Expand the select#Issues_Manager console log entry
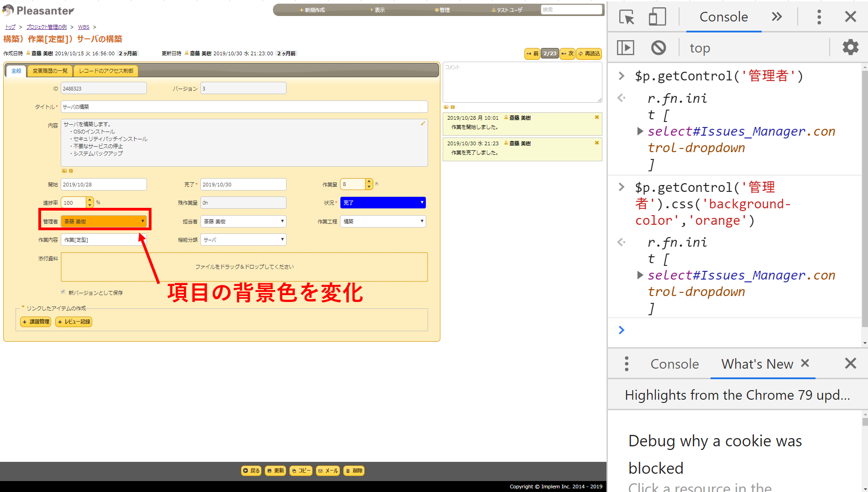868x492 pixels. (640, 131)
